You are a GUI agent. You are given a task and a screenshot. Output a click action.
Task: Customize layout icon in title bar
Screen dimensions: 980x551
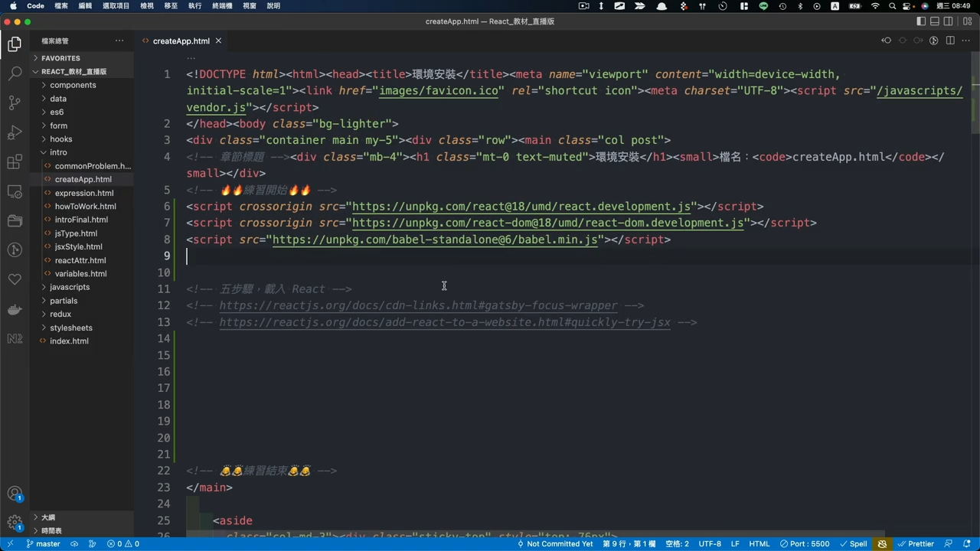(x=967, y=21)
